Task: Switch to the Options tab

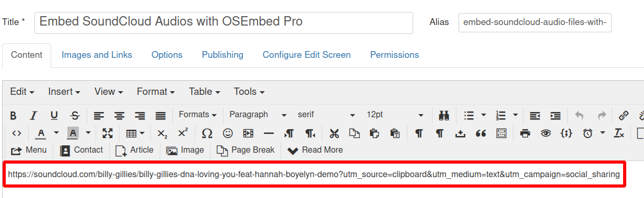Action: [167, 55]
